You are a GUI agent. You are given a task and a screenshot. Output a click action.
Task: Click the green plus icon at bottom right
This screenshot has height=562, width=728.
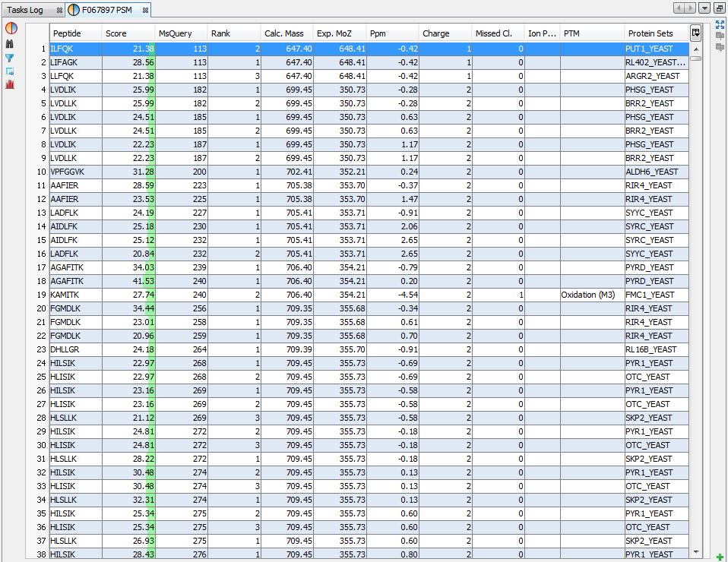pos(720,557)
